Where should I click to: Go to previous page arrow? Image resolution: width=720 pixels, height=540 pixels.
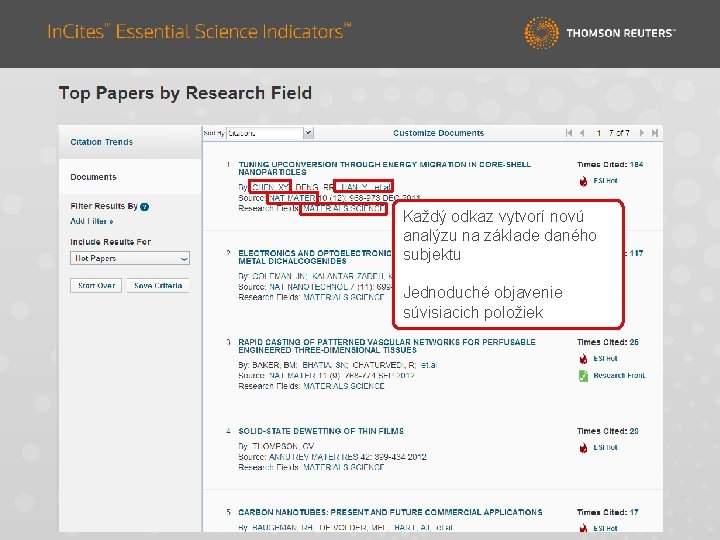(582, 133)
